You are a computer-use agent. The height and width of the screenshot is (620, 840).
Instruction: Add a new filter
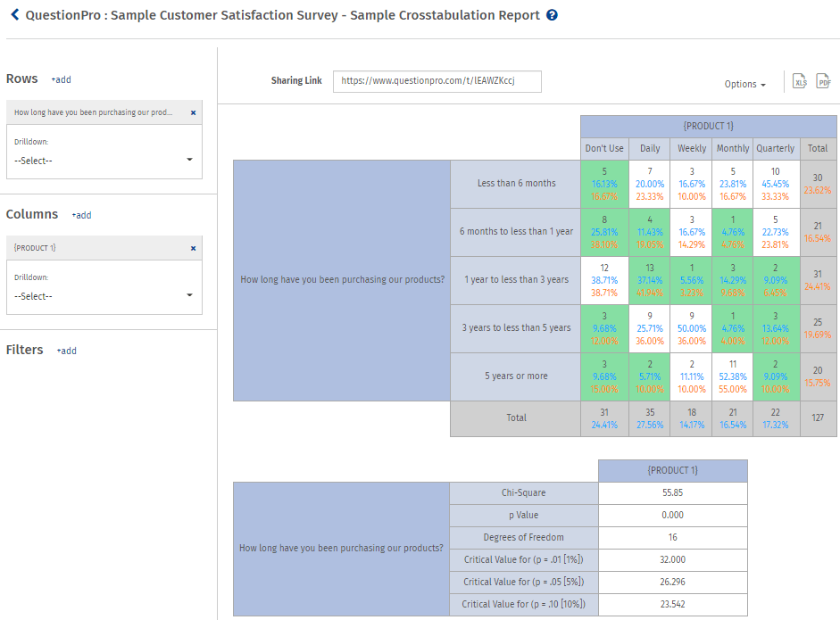click(66, 351)
